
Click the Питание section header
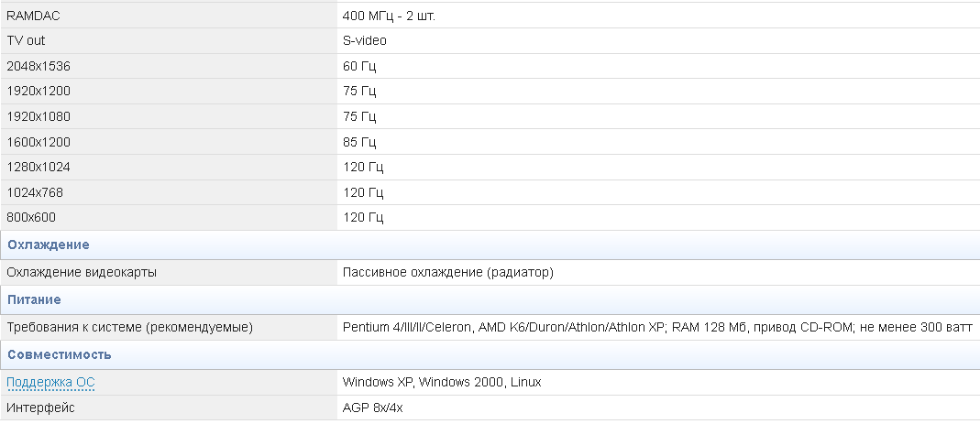coord(34,299)
